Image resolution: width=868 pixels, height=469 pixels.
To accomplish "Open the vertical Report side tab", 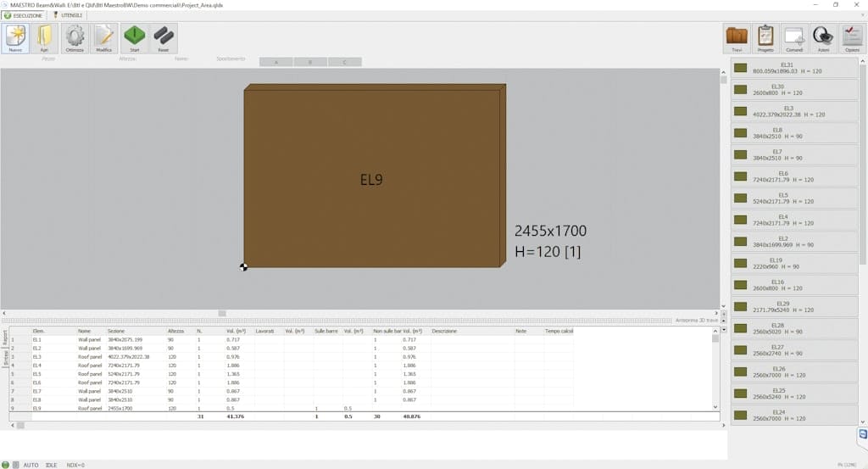I will (x=4, y=337).
